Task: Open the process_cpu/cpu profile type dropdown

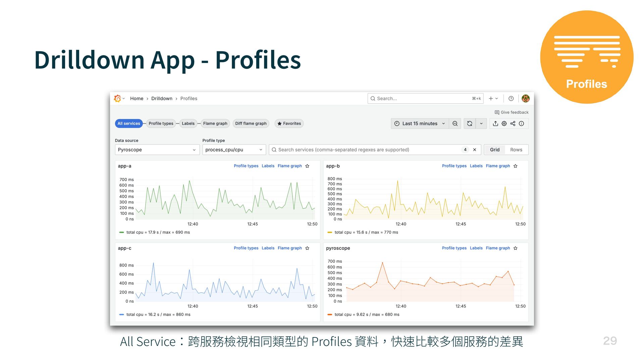Action: (x=234, y=150)
